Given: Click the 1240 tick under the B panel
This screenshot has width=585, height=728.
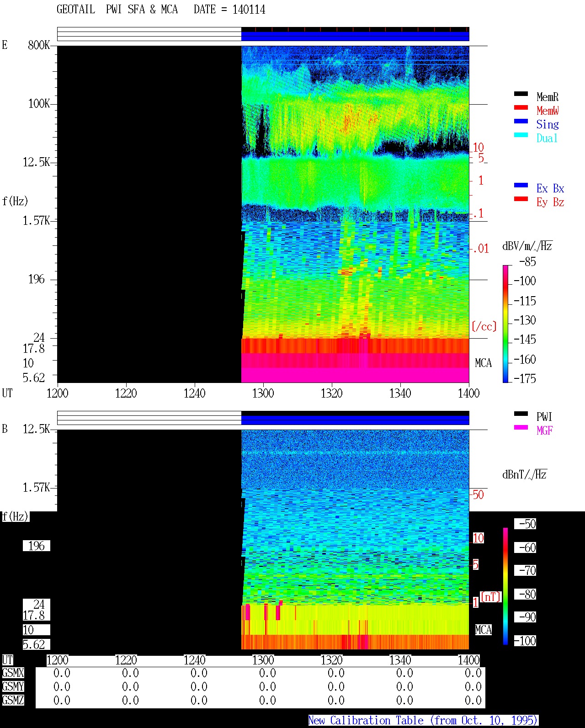Looking at the screenshot, I should [195, 660].
